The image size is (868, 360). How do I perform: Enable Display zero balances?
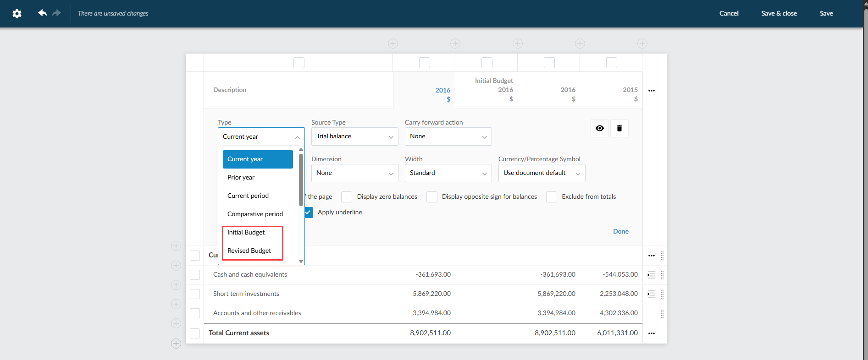[347, 197]
